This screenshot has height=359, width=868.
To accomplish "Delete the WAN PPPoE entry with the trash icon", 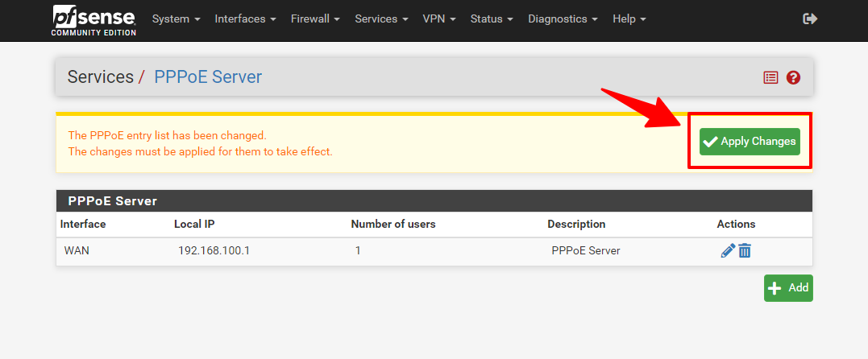I will (x=745, y=251).
